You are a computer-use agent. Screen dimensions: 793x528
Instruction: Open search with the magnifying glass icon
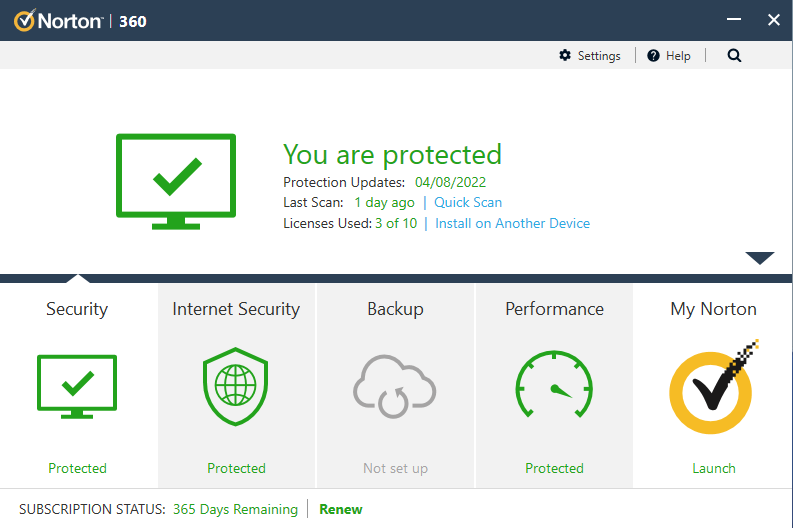pyautogui.click(x=734, y=56)
